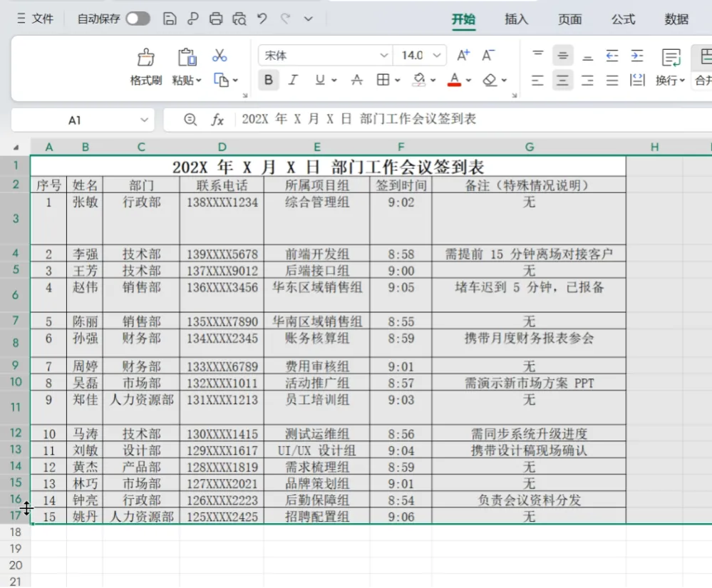Open the font color dropdown arrow
This screenshot has height=588, width=712.
469,81
